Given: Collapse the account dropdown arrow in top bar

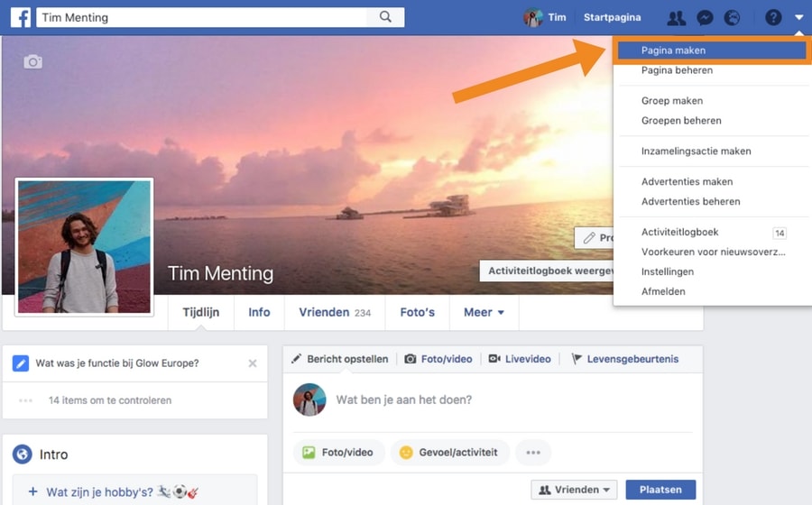Looking at the screenshot, I should (799, 18).
